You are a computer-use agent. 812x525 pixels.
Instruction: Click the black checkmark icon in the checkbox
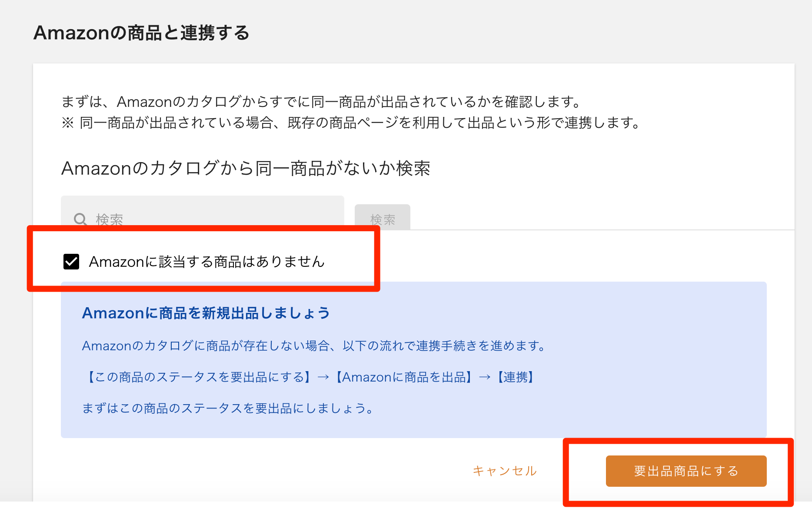pyautogui.click(x=72, y=262)
